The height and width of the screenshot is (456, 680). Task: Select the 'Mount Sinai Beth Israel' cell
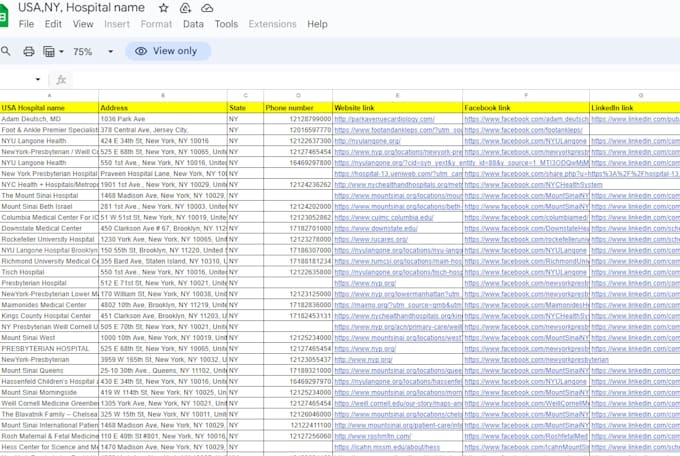point(49,207)
